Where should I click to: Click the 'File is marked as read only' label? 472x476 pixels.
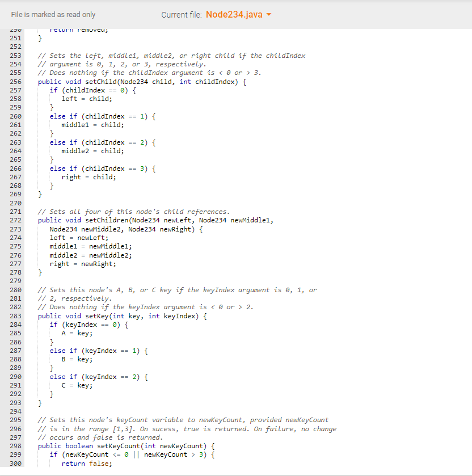click(53, 15)
